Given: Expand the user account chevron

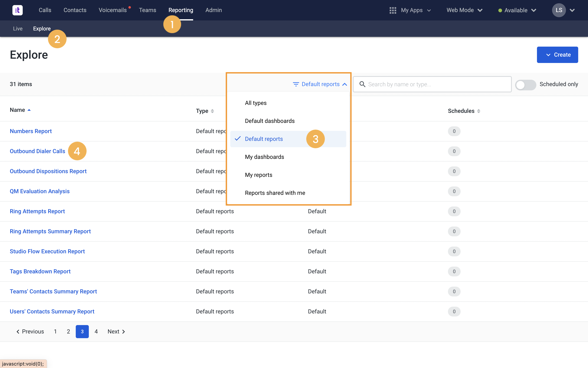Looking at the screenshot, I should pos(572,10).
